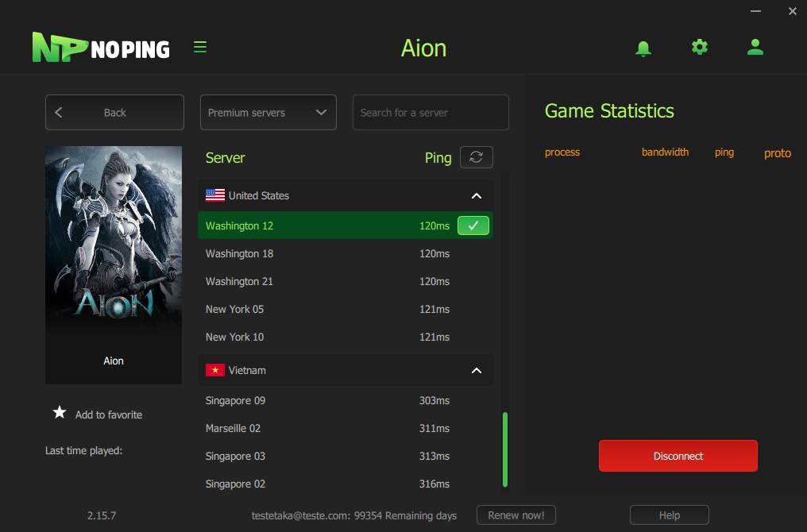The width and height of the screenshot is (807, 532).
Task: Click the testetaka@teste.com account text
Action: pos(353,515)
